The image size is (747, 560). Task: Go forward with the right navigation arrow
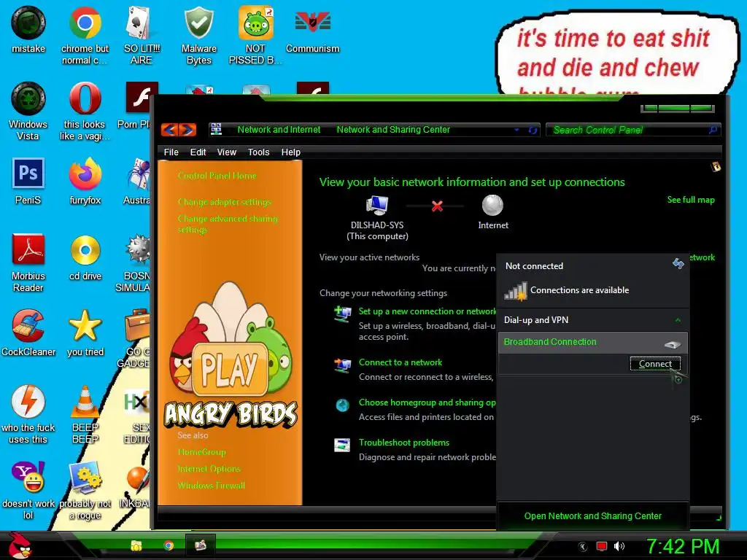187,130
